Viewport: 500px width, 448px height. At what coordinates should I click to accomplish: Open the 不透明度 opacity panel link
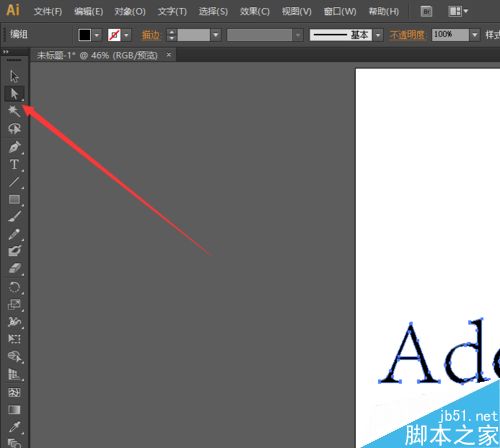tap(407, 35)
